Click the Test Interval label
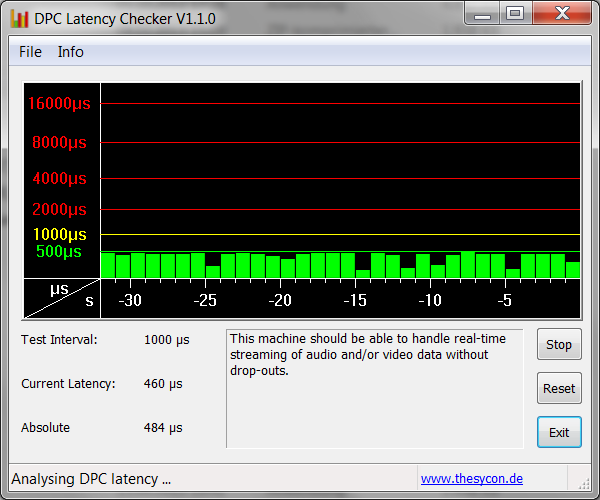Viewport: 600px width, 500px height. (59, 340)
